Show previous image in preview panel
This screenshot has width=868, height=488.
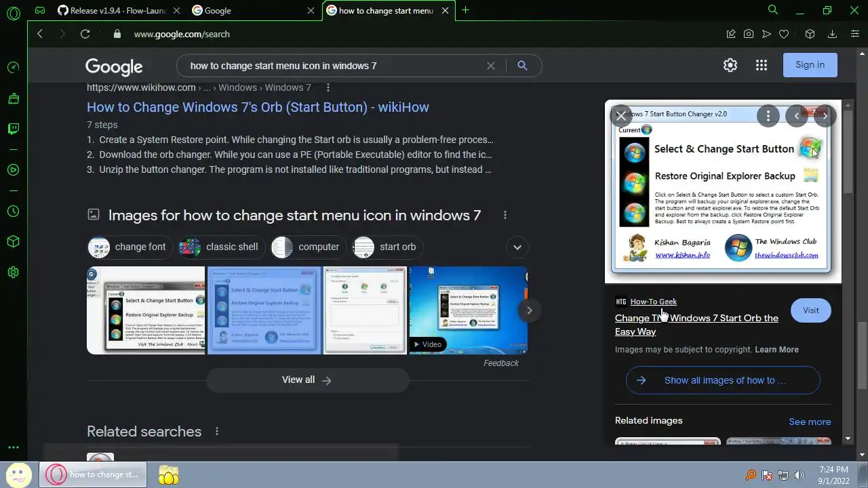pyautogui.click(x=797, y=116)
